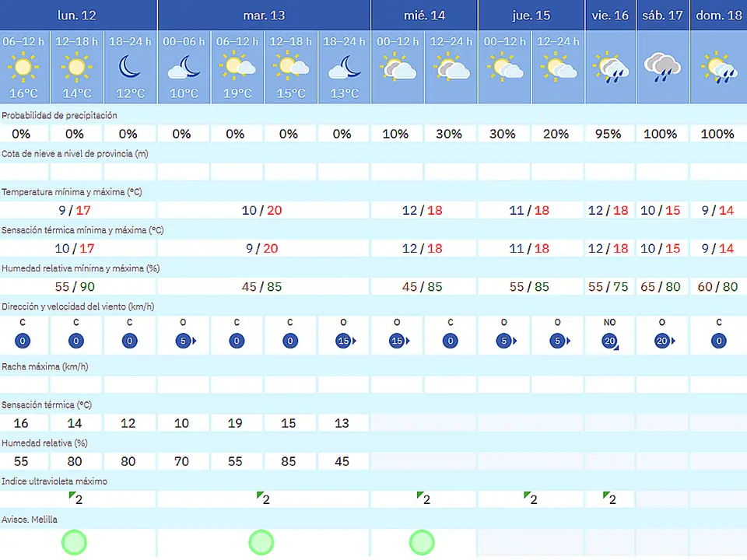This screenshot has height=560, width=747.
Task: Click the sunny icon for lun. 12 06–12 h
Action: pyautogui.click(x=23, y=67)
